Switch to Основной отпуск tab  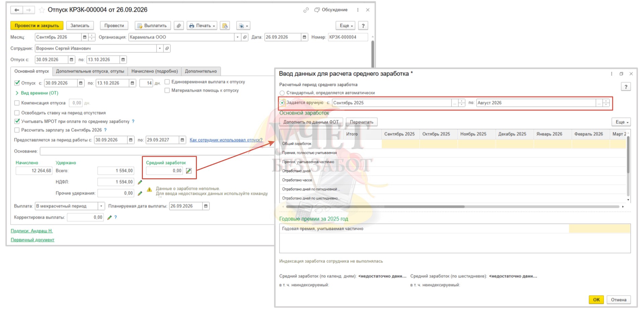(x=32, y=71)
